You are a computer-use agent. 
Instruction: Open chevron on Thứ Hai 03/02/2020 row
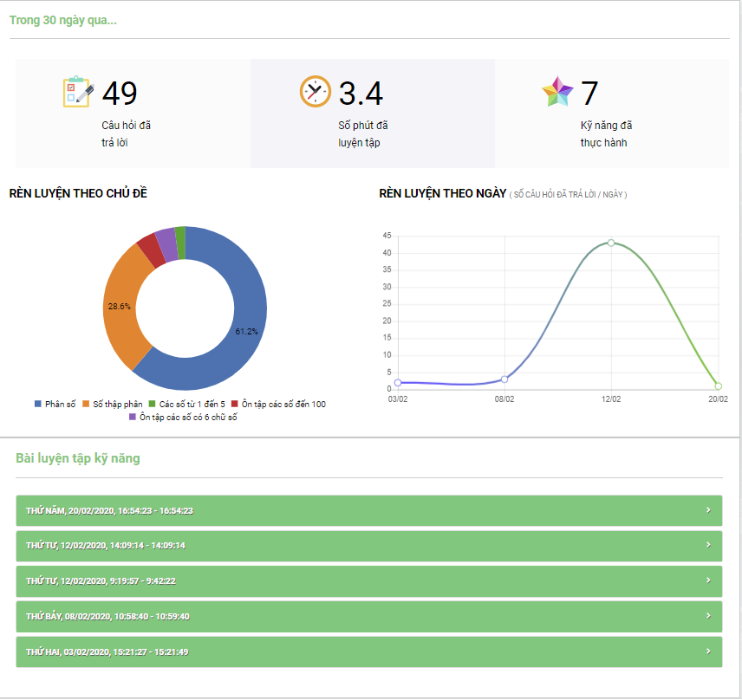pos(708,651)
